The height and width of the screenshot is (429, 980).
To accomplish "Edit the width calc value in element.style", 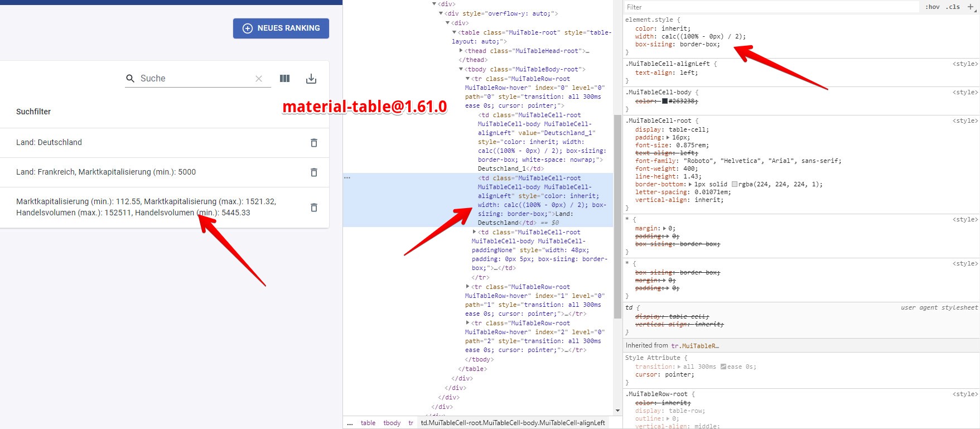I will tap(703, 36).
